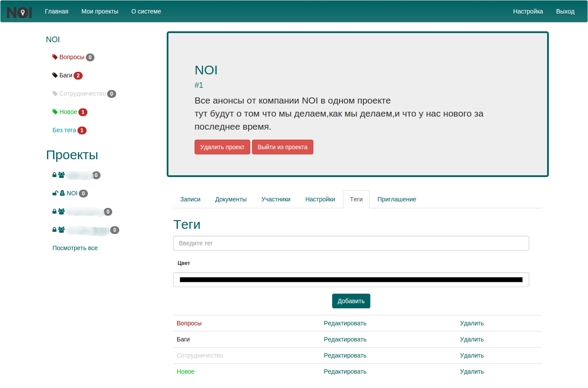This screenshot has width=588, height=388.
Task: Click the Проекты heading in the sidebar
Action: [72, 155]
